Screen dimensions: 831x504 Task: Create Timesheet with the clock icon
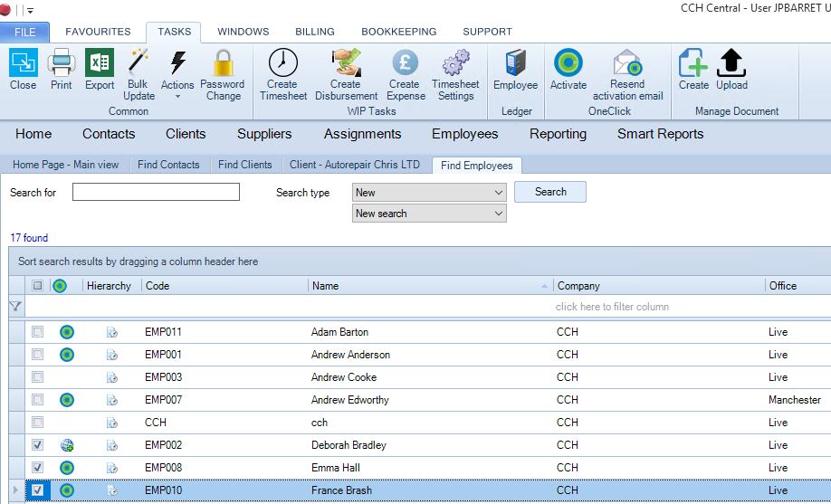(283, 62)
